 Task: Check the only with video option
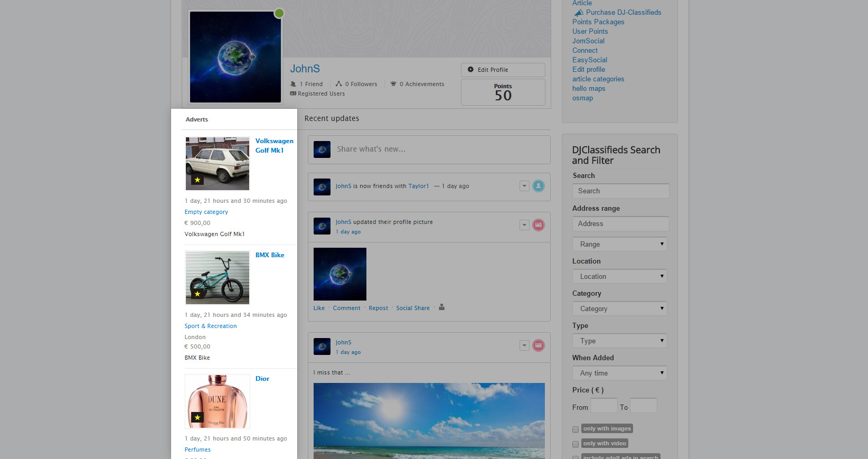click(x=575, y=444)
